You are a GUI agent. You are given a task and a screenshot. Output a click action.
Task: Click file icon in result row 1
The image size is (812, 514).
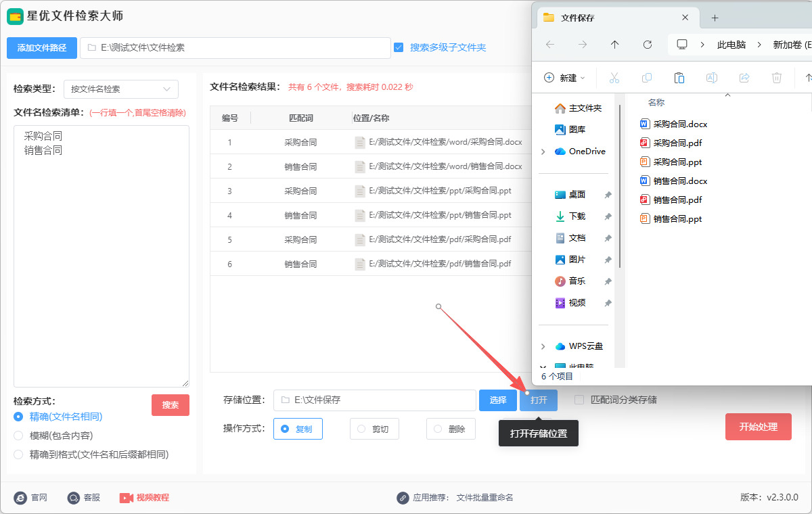360,142
